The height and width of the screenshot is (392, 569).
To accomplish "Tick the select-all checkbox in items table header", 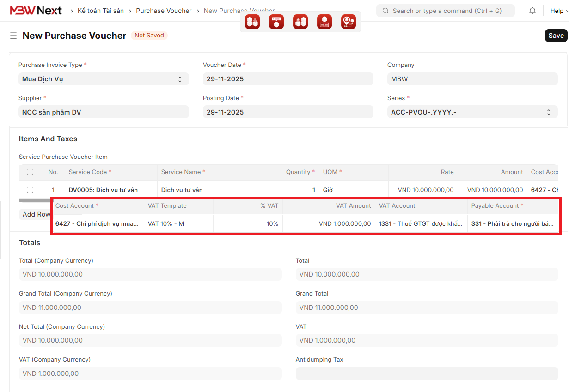I will tap(30, 172).
